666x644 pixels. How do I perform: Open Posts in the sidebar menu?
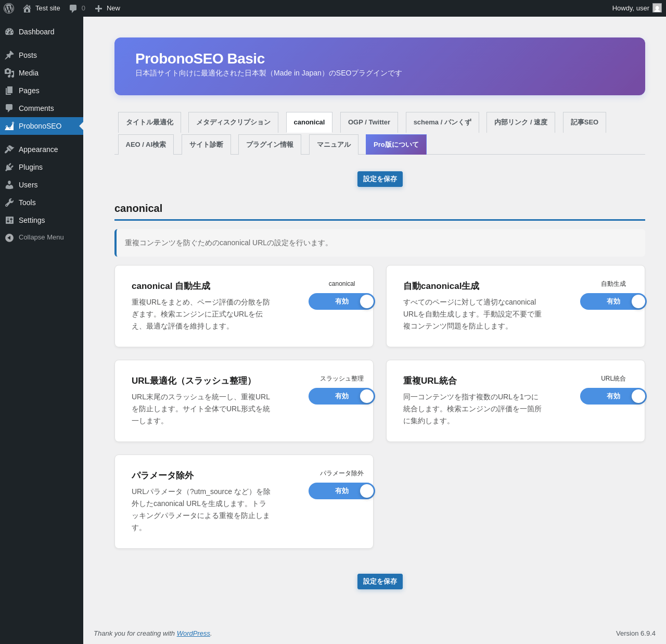pos(42,55)
